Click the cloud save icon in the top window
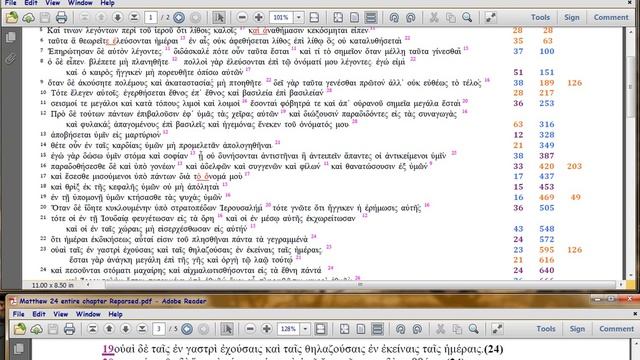The height and width of the screenshot is (360, 640). [x=29, y=18]
